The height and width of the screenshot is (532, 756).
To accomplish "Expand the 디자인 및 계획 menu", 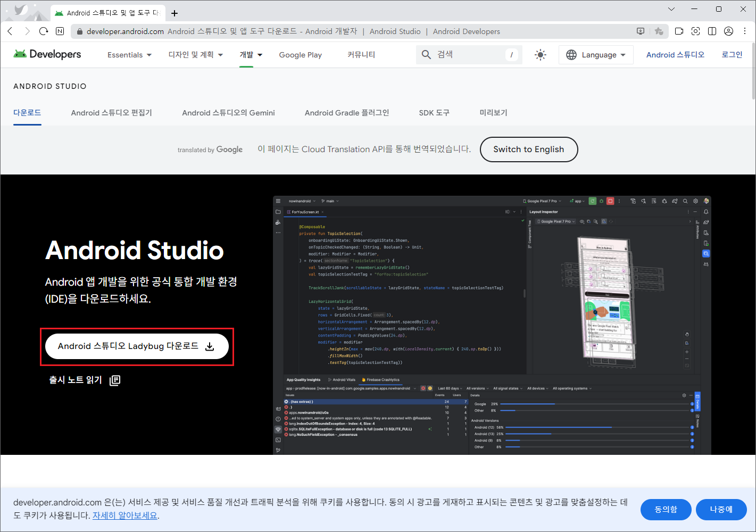I will 195,55.
